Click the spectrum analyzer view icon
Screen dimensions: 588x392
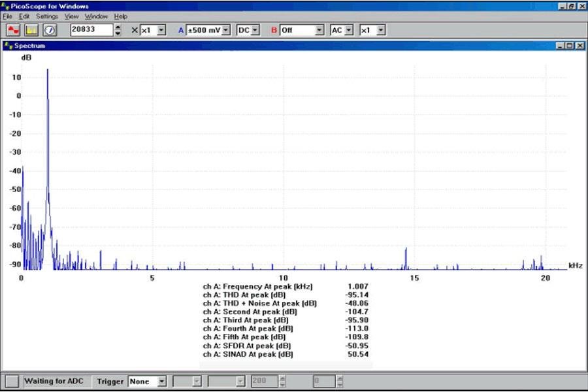click(31, 30)
